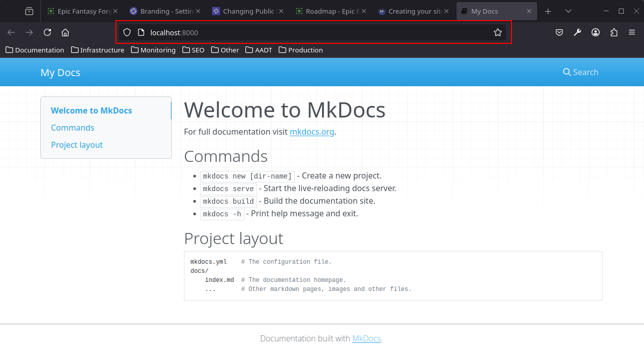The width and height of the screenshot is (644, 354).
Task: Click the Project layout heading
Action: point(234,238)
